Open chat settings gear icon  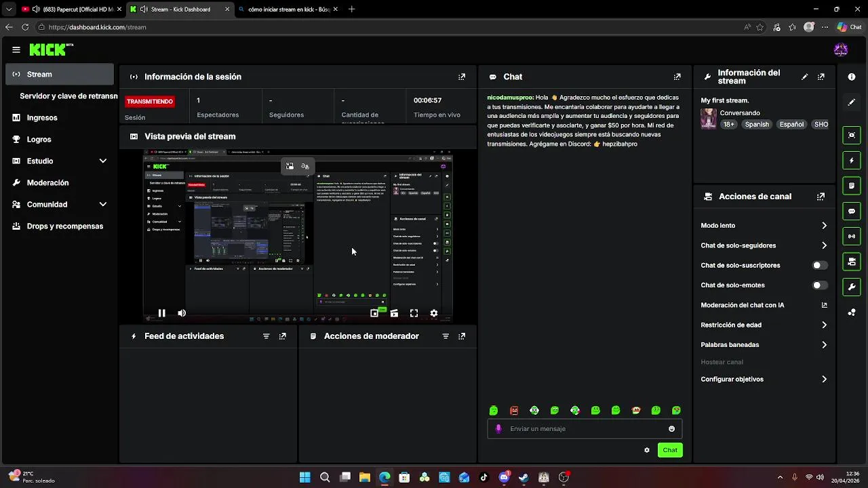coord(647,450)
